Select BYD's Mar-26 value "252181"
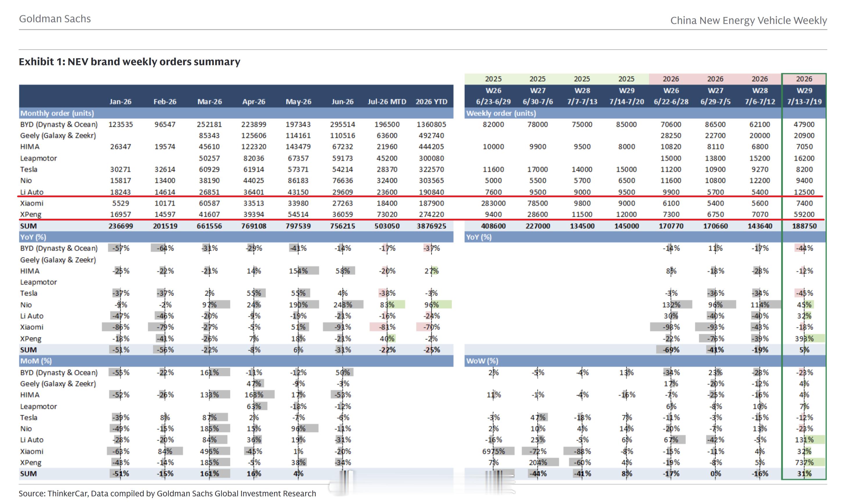The width and height of the screenshot is (845, 504). tap(209, 124)
